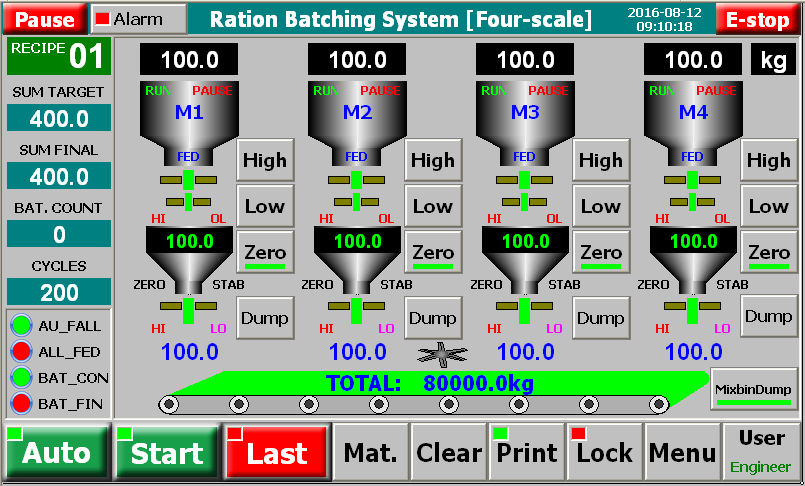This screenshot has height=486, width=805.
Task: Click the ALL_FED red indicator lamp
Action: coord(23,352)
